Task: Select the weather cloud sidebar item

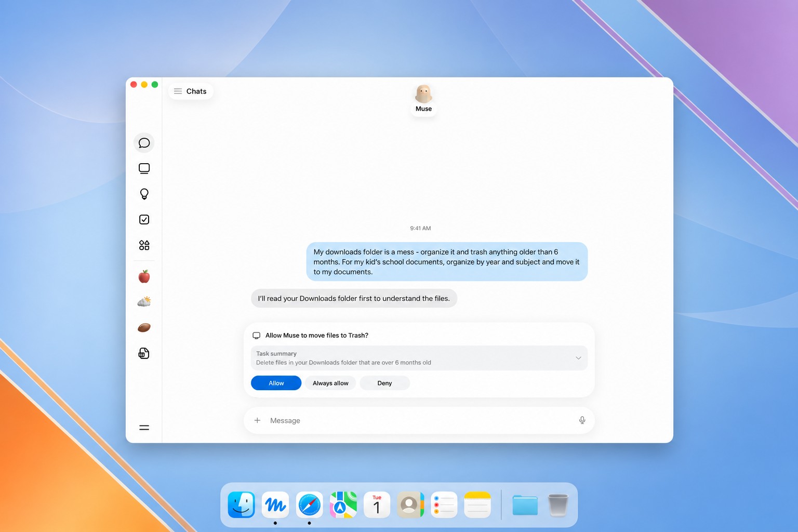Action: [x=144, y=302]
